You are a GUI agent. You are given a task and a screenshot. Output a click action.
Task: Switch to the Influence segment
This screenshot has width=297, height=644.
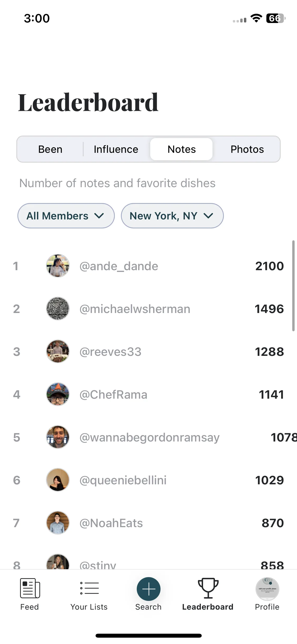pyautogui.click(x=116, y=149)
